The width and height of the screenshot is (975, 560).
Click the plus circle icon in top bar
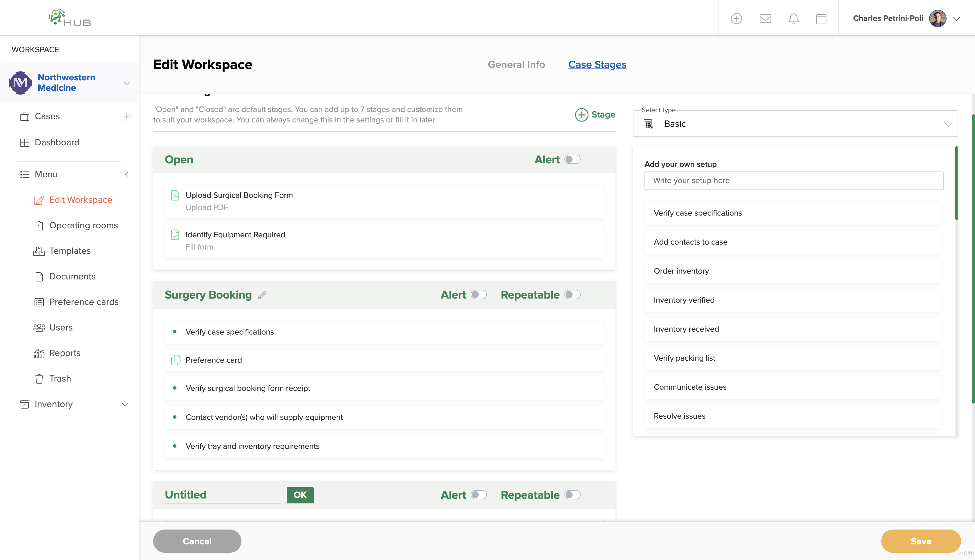[736, 19]
